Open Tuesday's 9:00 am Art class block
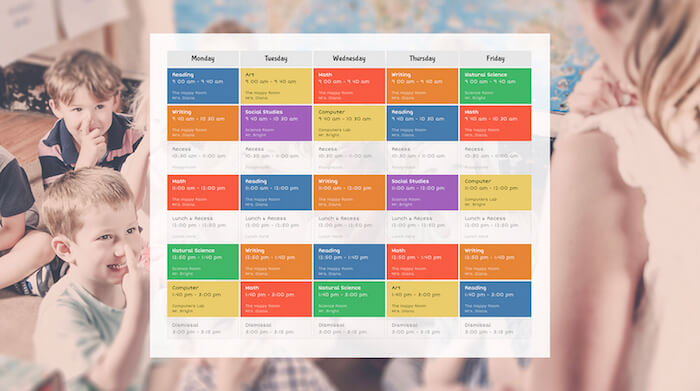Image resolution: width=700 pixels, height=391 pixels. [276, 86]
